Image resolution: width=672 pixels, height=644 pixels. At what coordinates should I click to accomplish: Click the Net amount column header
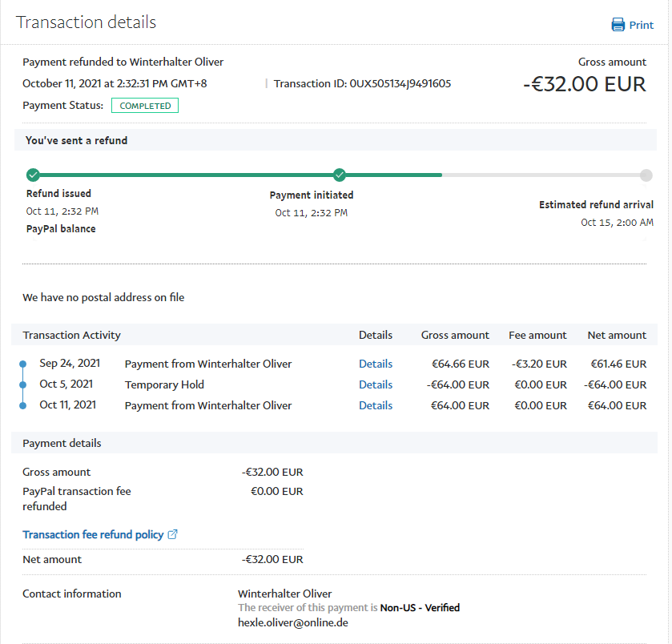tap(616, 335)
